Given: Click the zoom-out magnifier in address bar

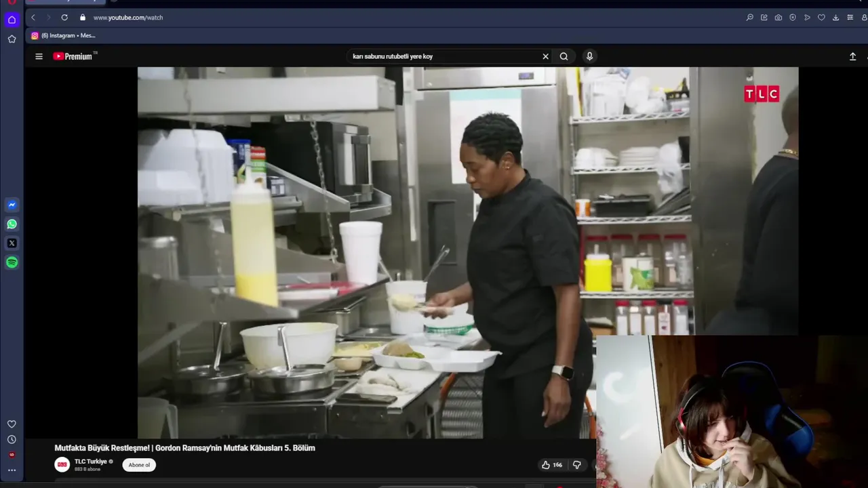Looking at the screenshot, I should tap(749, 18).
